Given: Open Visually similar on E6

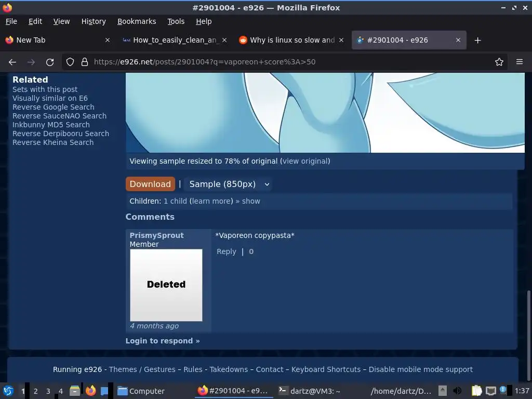Looking at the screenshot, I should click(50, 98).
